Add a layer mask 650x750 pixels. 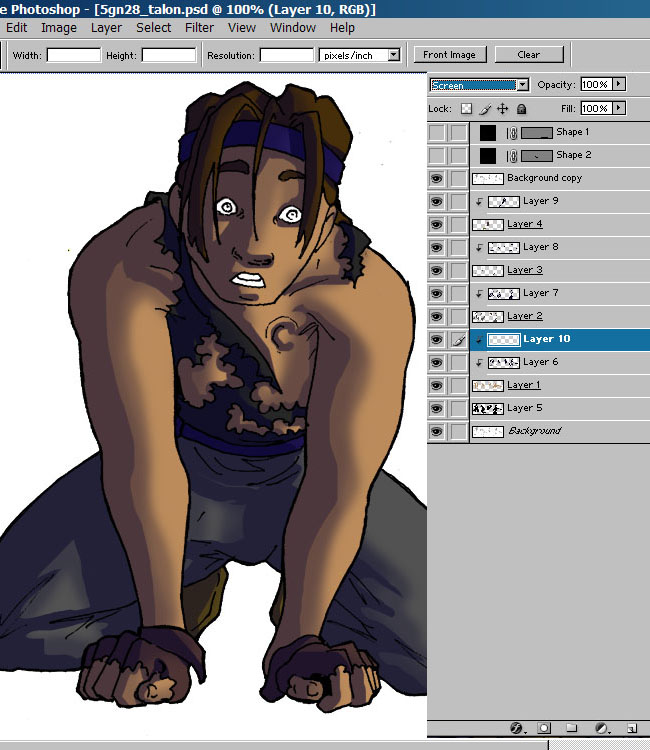click(x=544, y=728)
